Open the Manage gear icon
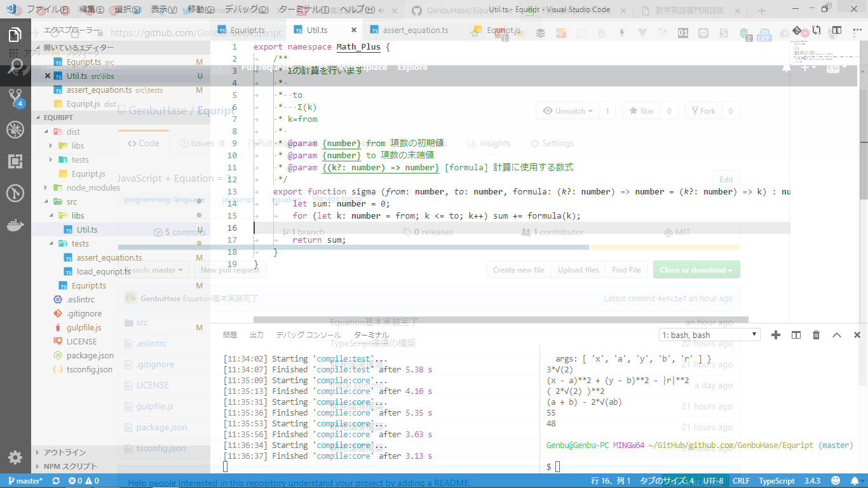 (x=15, y=457)
